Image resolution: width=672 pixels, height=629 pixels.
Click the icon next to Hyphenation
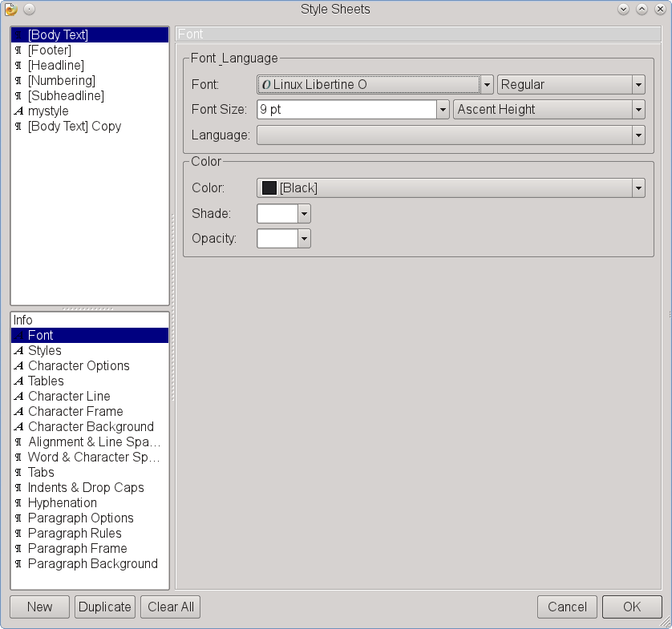(x=18, y=503)
